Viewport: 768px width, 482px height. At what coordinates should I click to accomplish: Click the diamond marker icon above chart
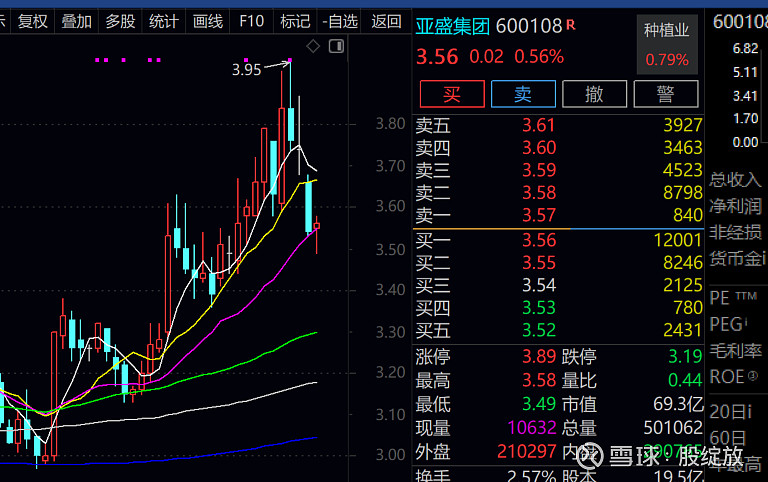pos(313,47)
